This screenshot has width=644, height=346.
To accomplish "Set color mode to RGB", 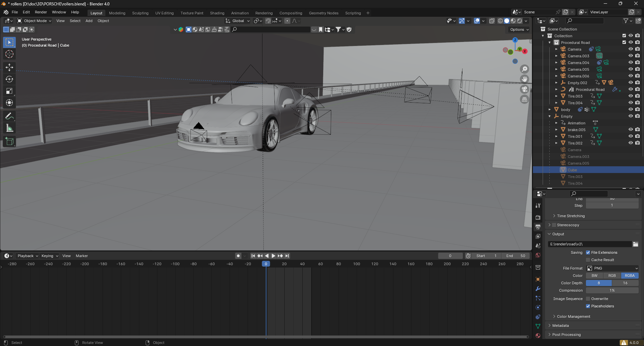I will 612,276.
